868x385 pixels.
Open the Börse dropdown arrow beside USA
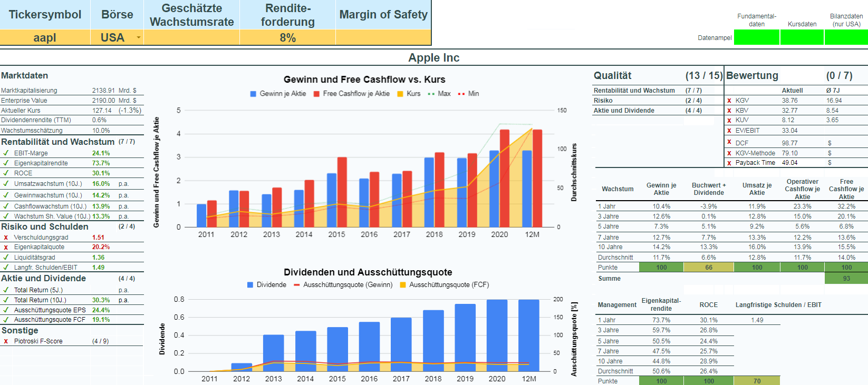(139, 37)
